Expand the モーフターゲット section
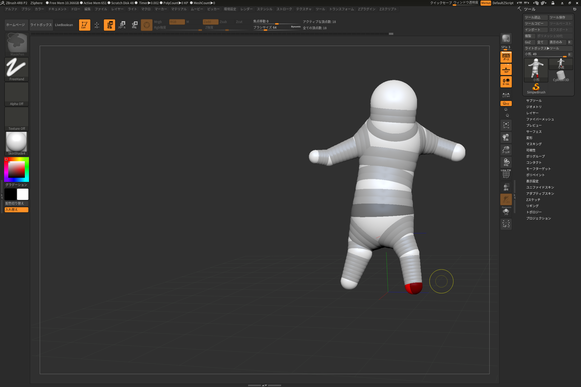The height and width of the screenshot is (387, 581). pyautogui.click(x=538, y=169)
